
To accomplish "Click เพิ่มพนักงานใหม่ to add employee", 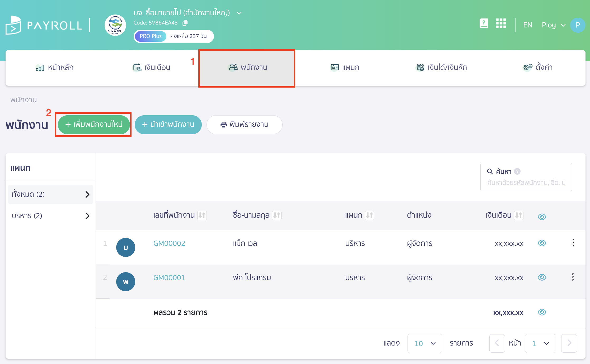I will tap(93, 124).
